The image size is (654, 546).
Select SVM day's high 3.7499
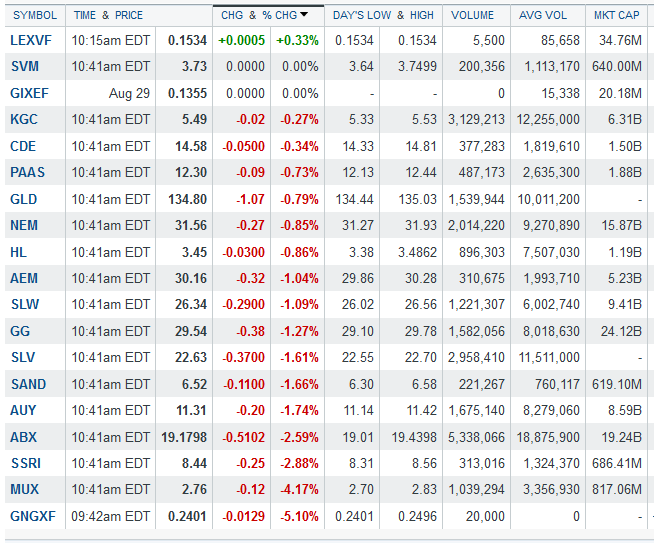(x=418, y=66)
